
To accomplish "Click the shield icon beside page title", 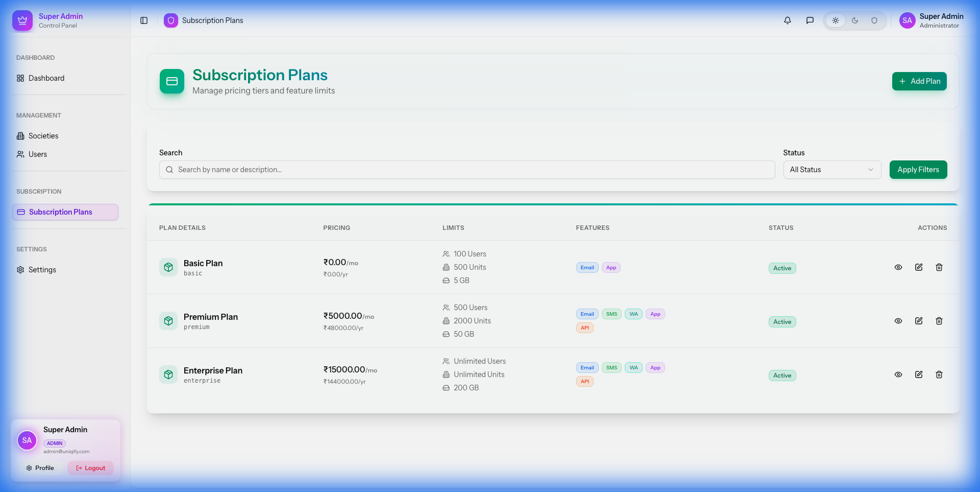I will pyautogui.click(x=171, y=20).
